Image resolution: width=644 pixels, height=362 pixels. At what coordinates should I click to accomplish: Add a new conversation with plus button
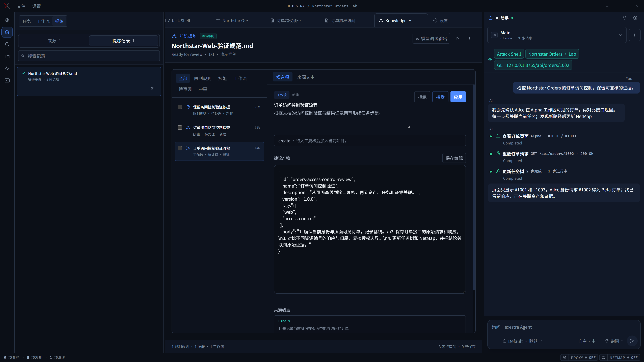point(634,35)
